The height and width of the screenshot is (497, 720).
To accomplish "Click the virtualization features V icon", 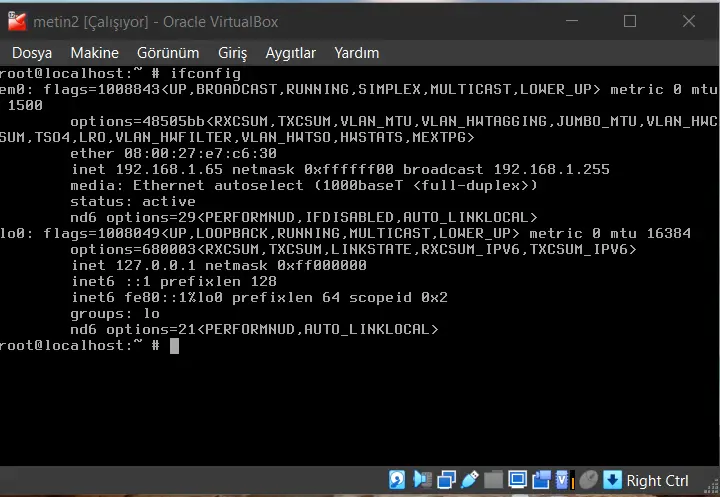I will [x=564, y=480].
